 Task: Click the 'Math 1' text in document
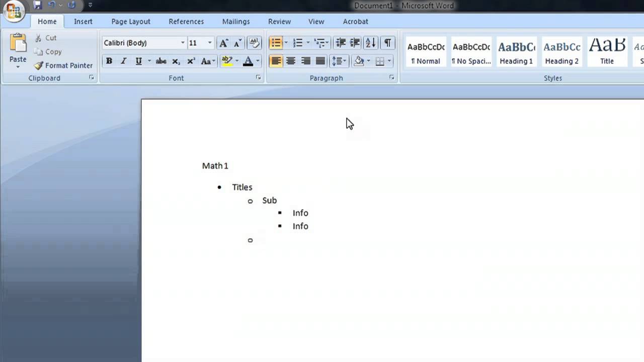pyautogui.click(x=215, y=166)
